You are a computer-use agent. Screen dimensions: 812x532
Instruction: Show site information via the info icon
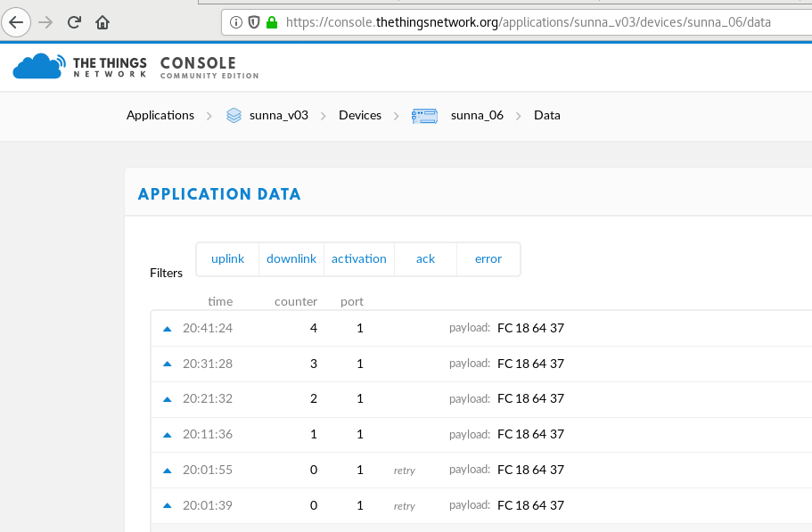pyautogui.click(x=235, y=22)
